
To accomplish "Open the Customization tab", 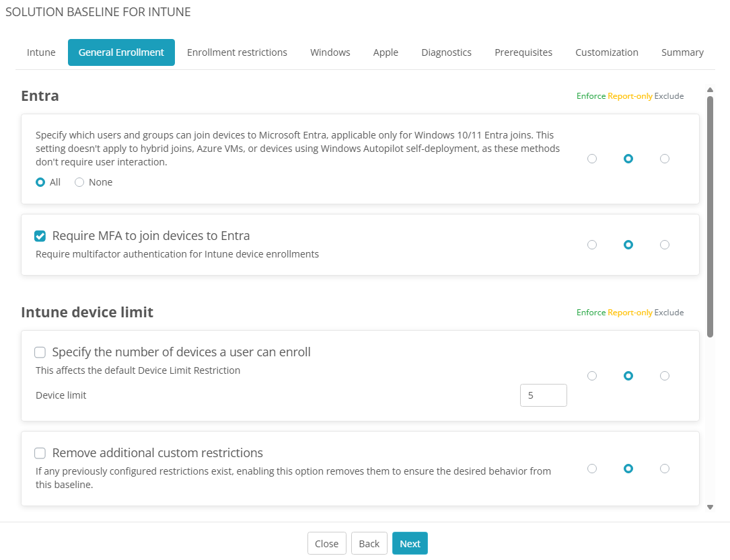I will (x=607, y=52).
